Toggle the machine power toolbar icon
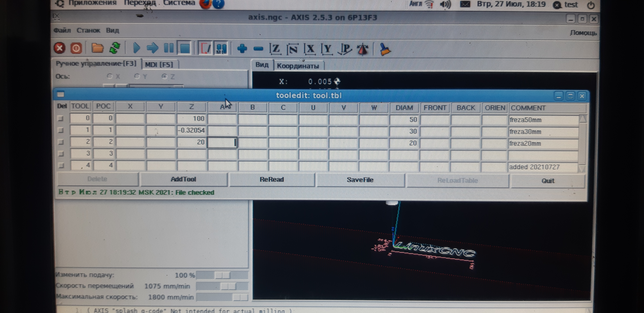The height and width of the screenshot is (313, 644). (76, 48)
